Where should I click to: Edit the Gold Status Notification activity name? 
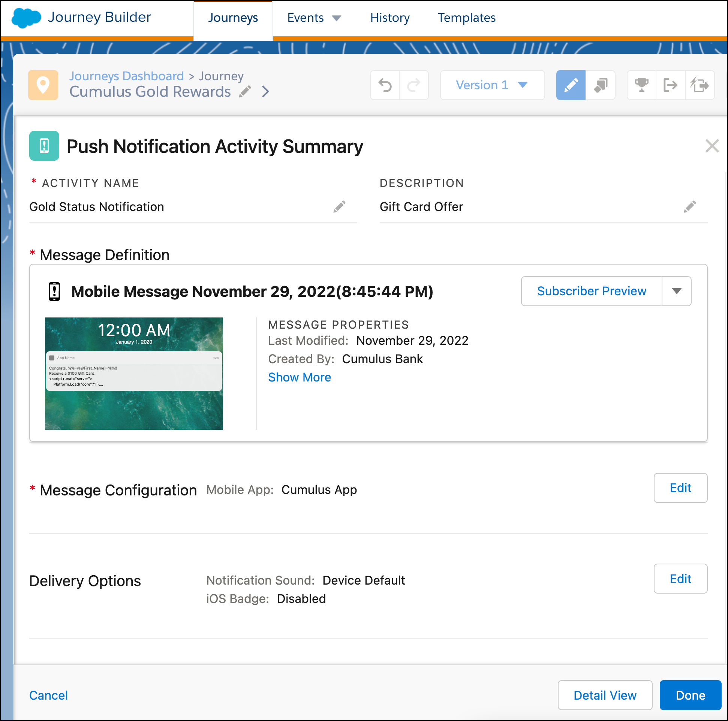pos(339,206)
